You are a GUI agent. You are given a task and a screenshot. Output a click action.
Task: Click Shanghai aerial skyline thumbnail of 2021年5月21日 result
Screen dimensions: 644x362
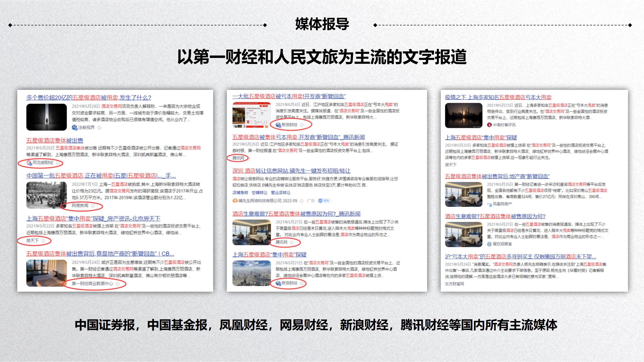(252, 273)
